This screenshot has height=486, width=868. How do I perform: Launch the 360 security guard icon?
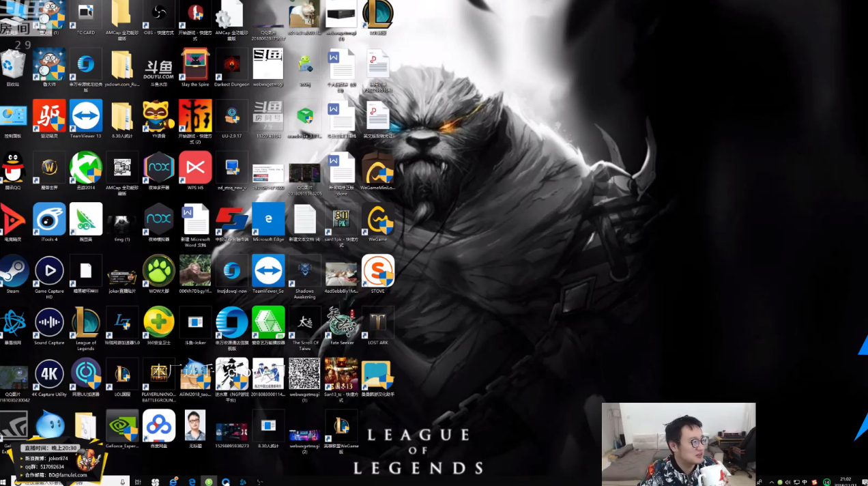coord(159,322)
